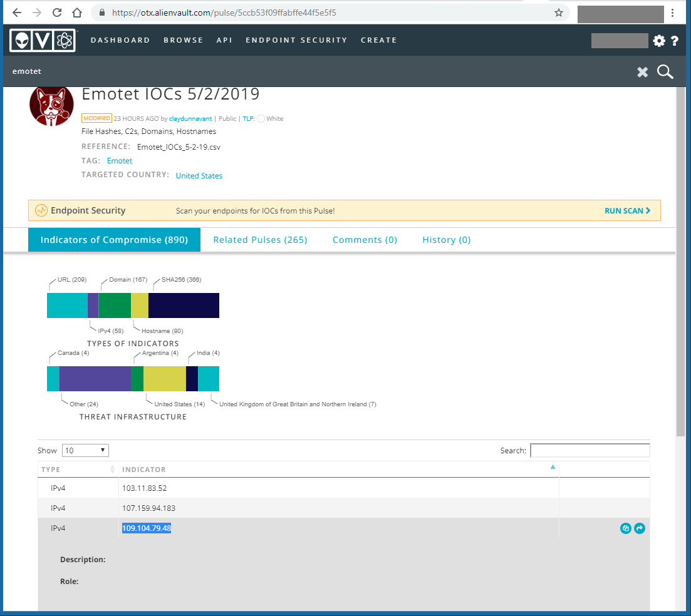
Task: Click the IPv4 (58) chart label
Action: (111, 331)
